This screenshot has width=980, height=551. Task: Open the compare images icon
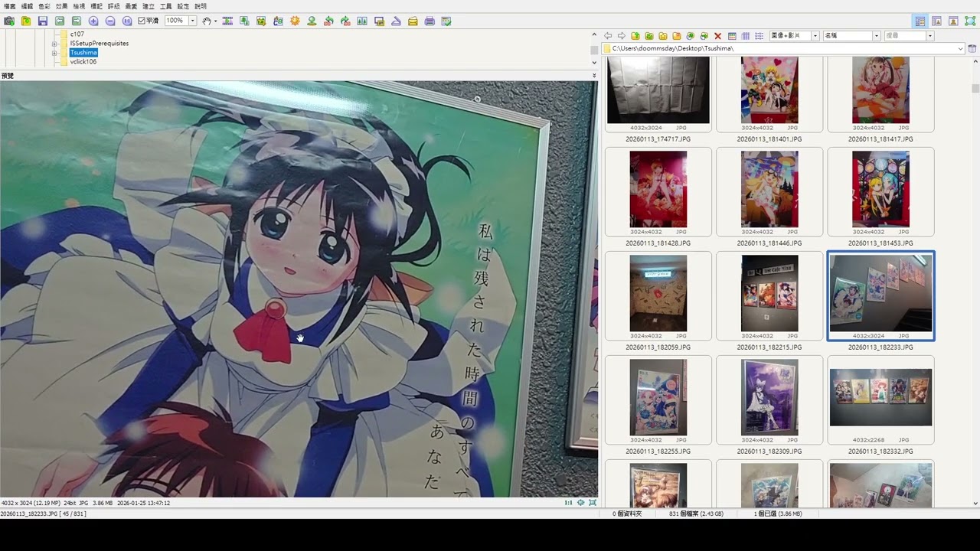(362, 21)
